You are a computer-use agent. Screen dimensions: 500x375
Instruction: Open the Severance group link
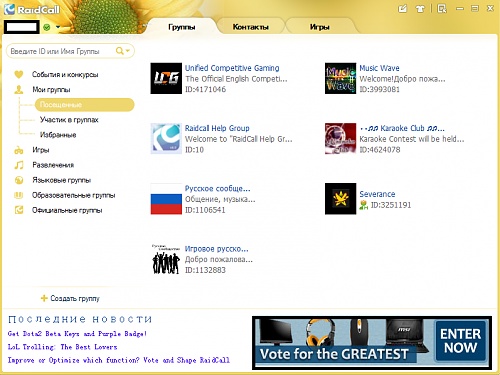click(377, 194)
